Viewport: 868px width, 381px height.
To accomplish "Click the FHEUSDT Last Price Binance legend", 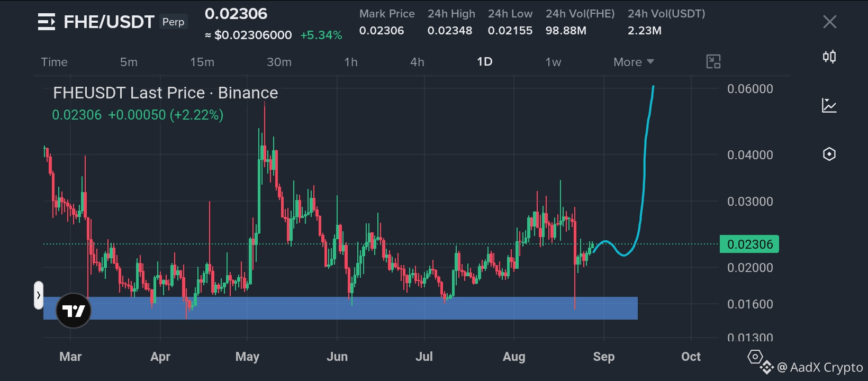I will pyautogui.click(x=166, y=93).
